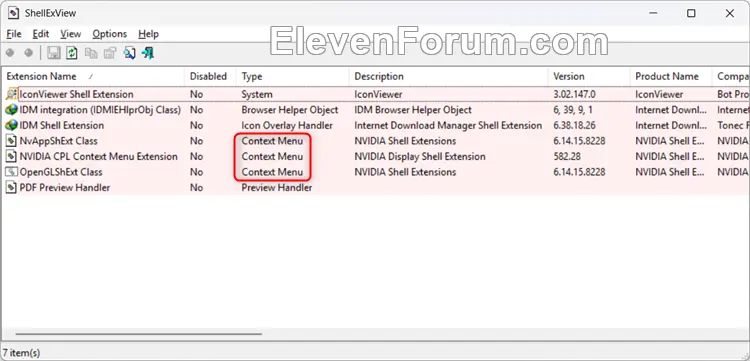Screen dimensions: 750x361
Task: Click version 582.28 cell
Action: 566,156
